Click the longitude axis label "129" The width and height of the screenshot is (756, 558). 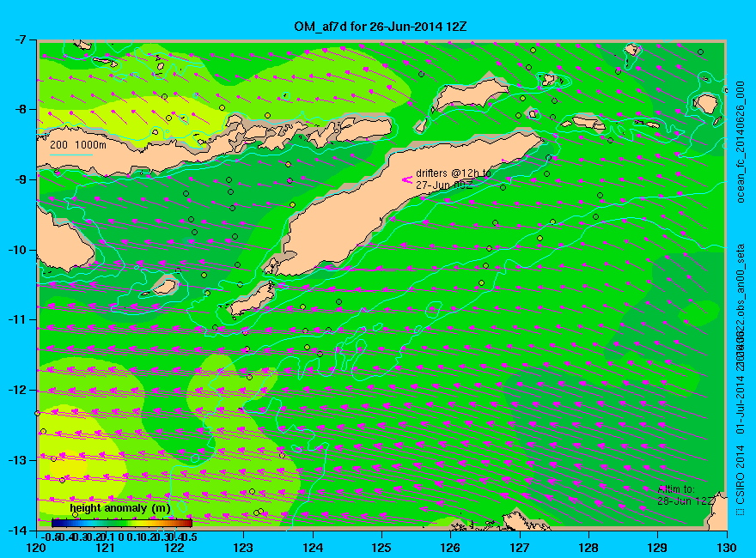pos(658,548)
